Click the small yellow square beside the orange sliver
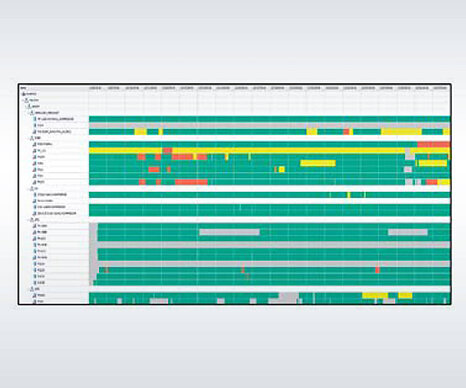This screenshot has width=466, height=388. coord(282,170)
